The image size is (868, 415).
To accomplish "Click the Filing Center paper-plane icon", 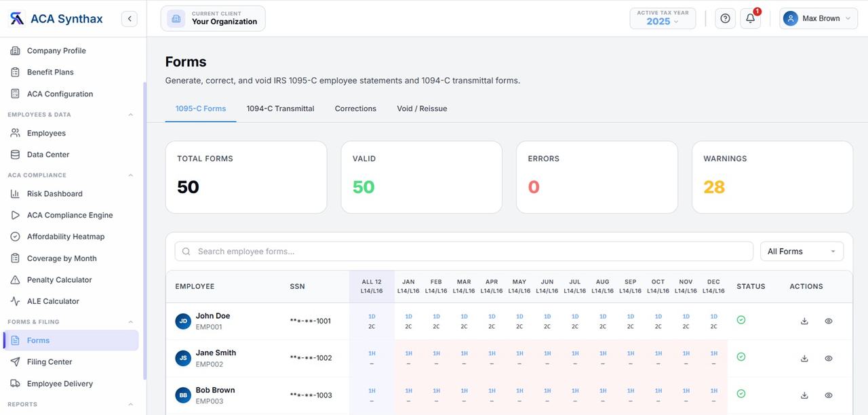I will coord(15,362).
